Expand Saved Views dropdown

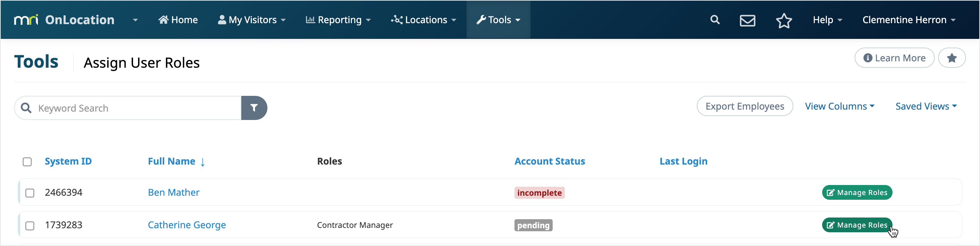tap(926, 106)
